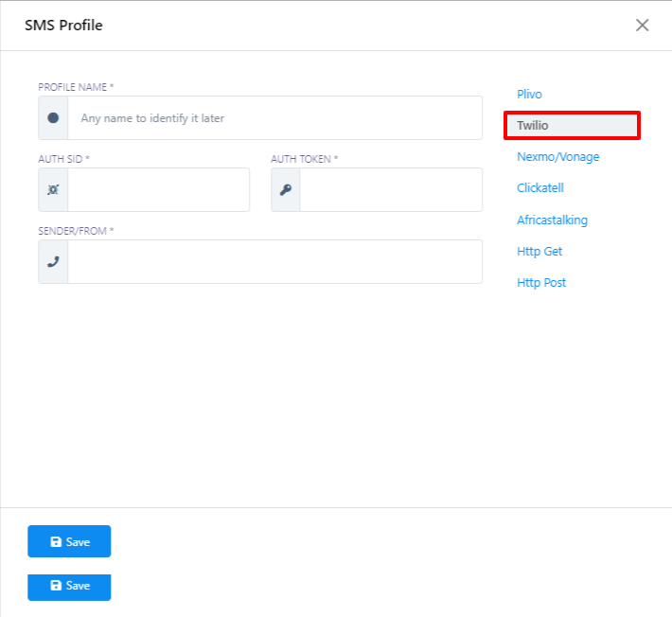
Task: Click the Sender/From text field
Action: [x=274, y=262]
